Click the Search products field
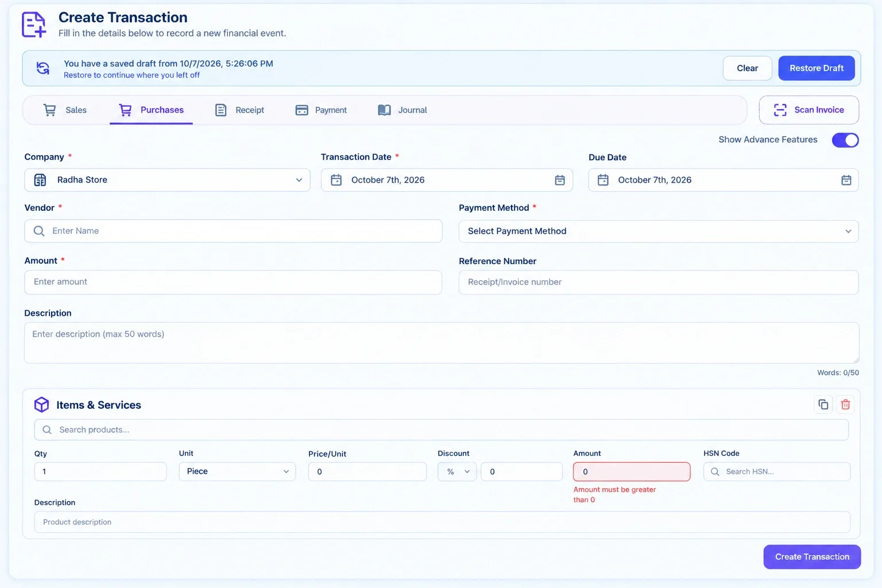The height and width of the screenshot is (588, 882). [x=442, y=430]
